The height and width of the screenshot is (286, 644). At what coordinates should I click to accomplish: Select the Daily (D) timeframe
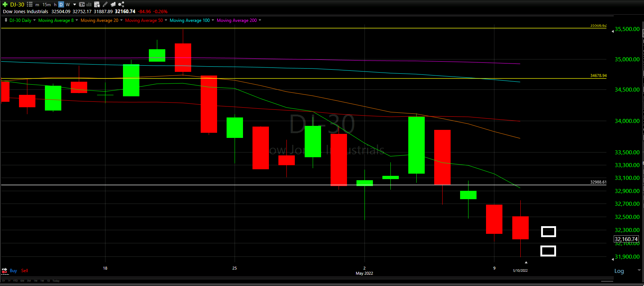61,4
